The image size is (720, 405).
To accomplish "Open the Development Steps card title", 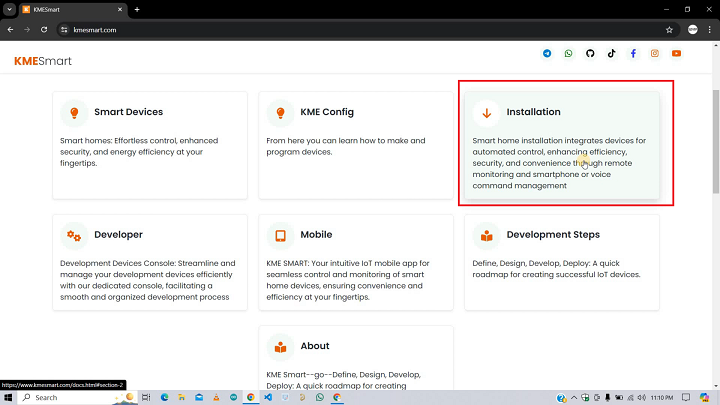I will [553, 235].
